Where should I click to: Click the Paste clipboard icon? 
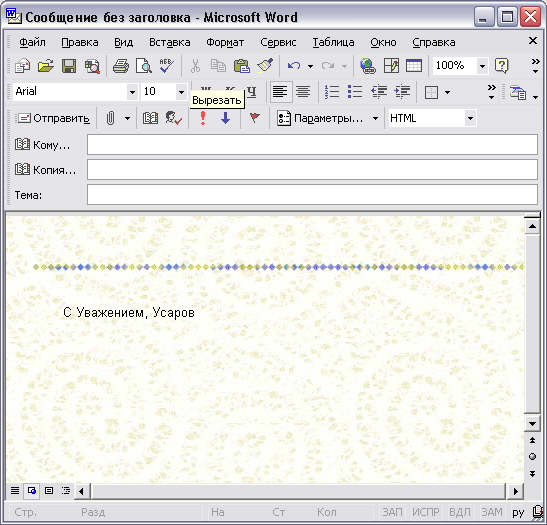click(242, 66)
